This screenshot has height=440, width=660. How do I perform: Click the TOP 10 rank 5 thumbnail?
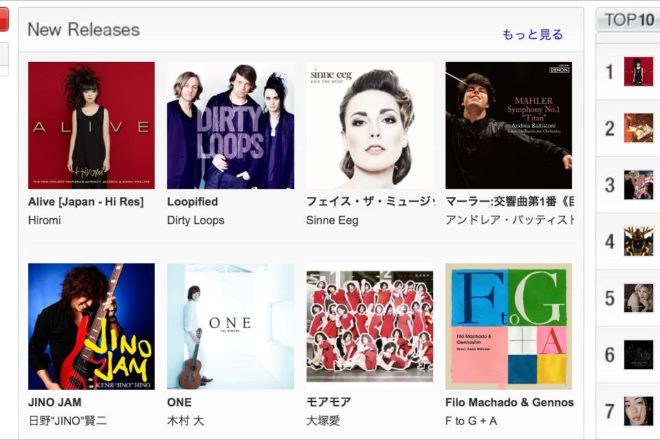[x=638, y=298]
